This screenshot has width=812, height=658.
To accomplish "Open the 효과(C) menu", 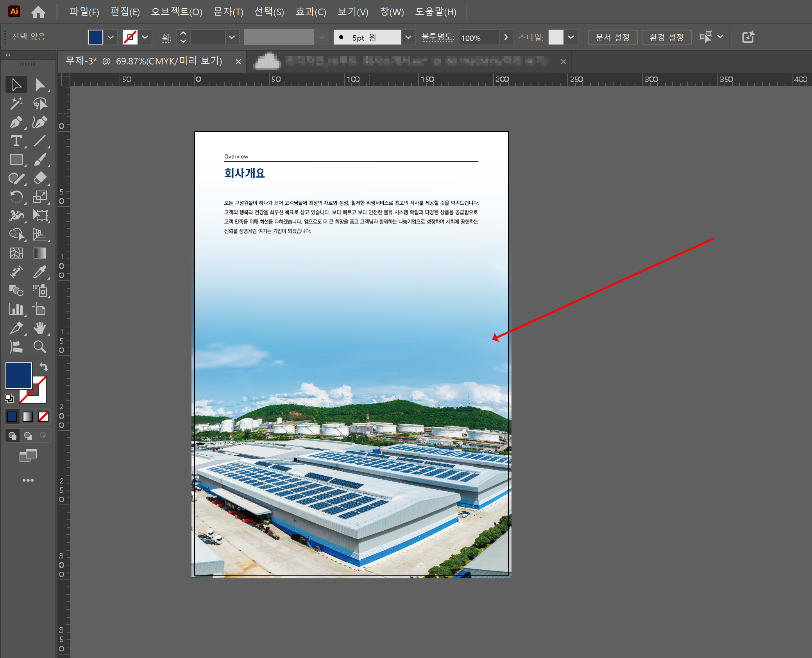I will (x=311, y=12).
